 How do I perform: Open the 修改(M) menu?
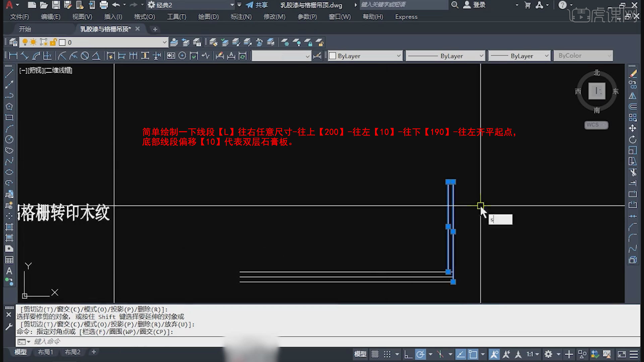(x=274, y=17)
